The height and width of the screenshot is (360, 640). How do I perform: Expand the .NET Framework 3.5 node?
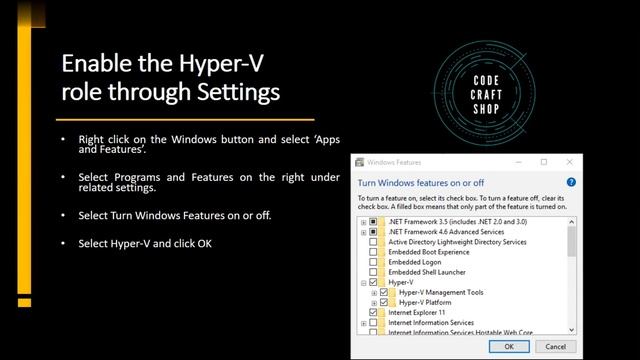pos(363,222)
